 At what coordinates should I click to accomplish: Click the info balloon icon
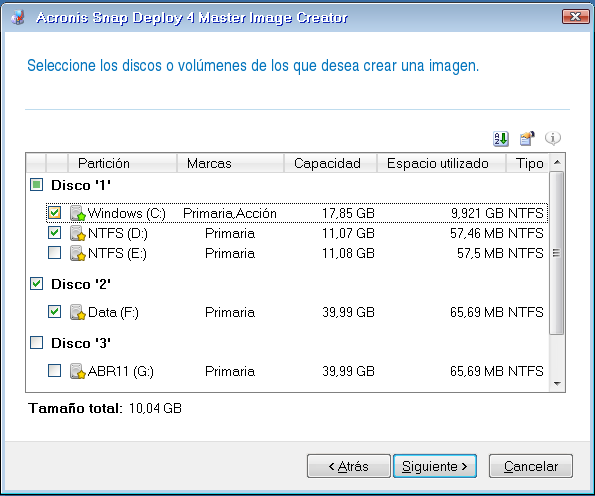552,139
